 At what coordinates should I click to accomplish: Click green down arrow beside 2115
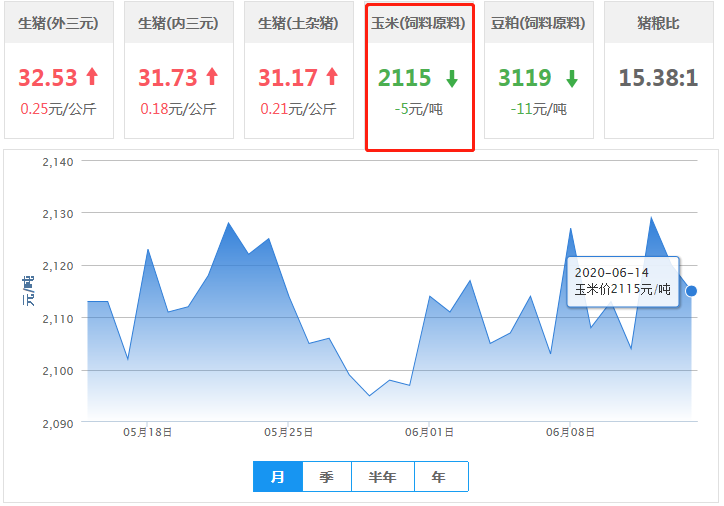coord(451,78)
